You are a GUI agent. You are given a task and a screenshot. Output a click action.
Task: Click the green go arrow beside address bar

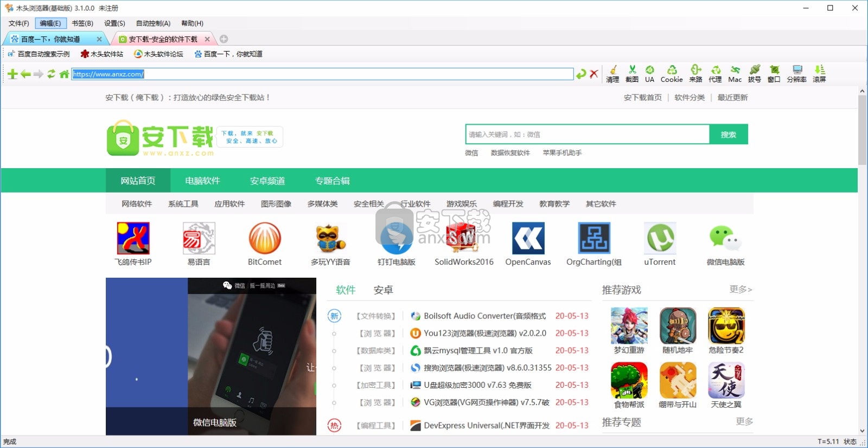click(x=581, y=74)
